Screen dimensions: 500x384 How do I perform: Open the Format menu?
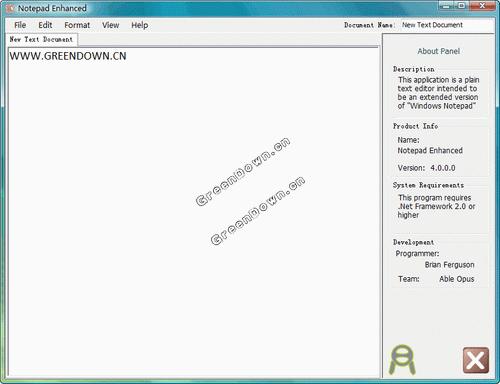click(77, 25)
